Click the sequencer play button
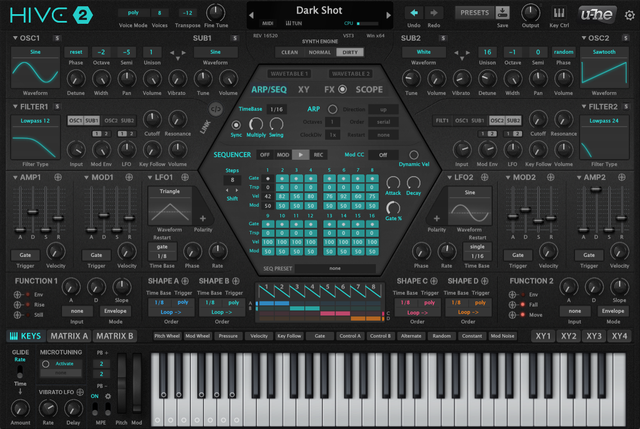Screen dimensions: 640x429 [300, 155]
